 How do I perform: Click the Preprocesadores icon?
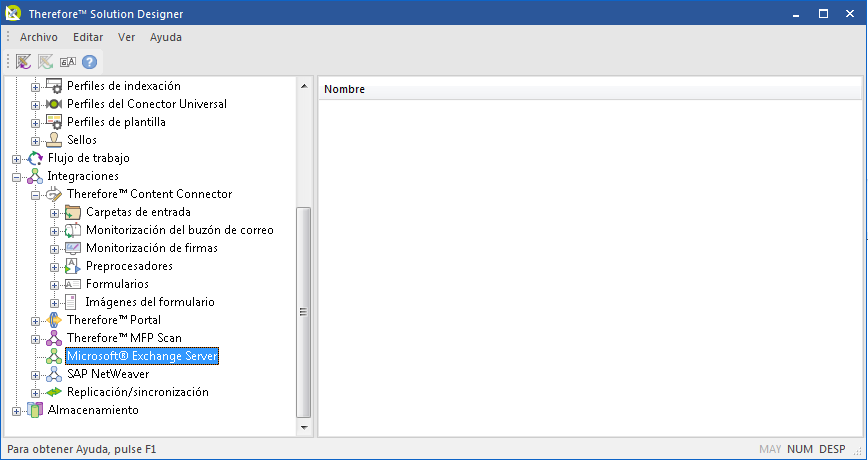click(x=73, y=266)
